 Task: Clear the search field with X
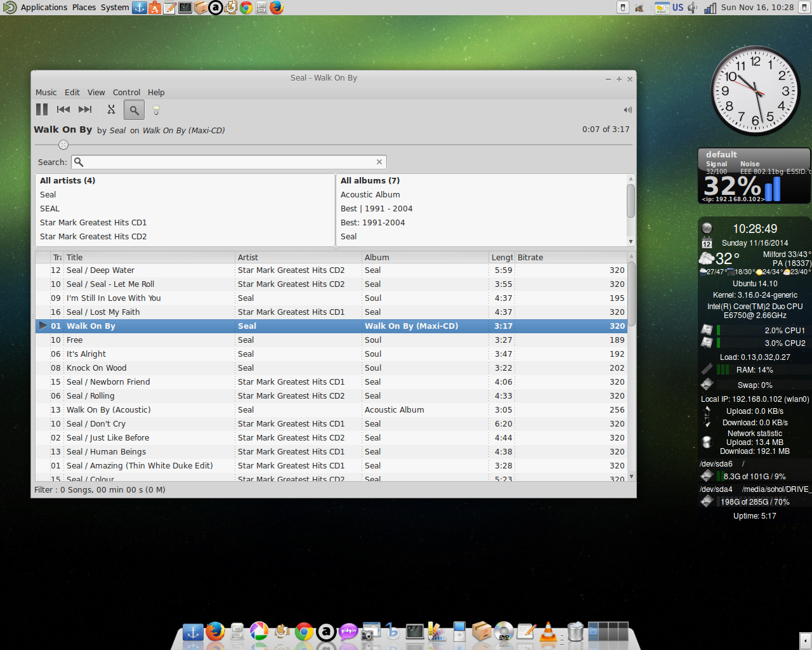click(x=379, y=162)
